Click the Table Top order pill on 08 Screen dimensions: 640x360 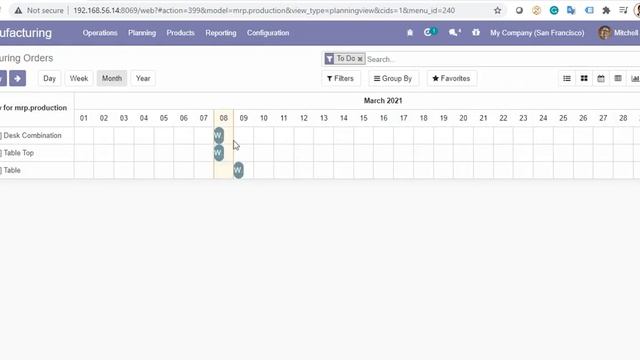pos(219,153)
